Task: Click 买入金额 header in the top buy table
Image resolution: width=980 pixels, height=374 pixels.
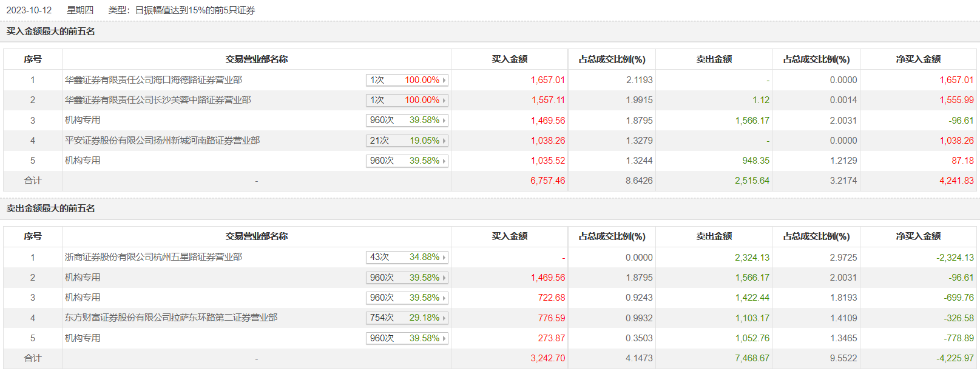Action: pyautogui.click(x=509, y=59)
